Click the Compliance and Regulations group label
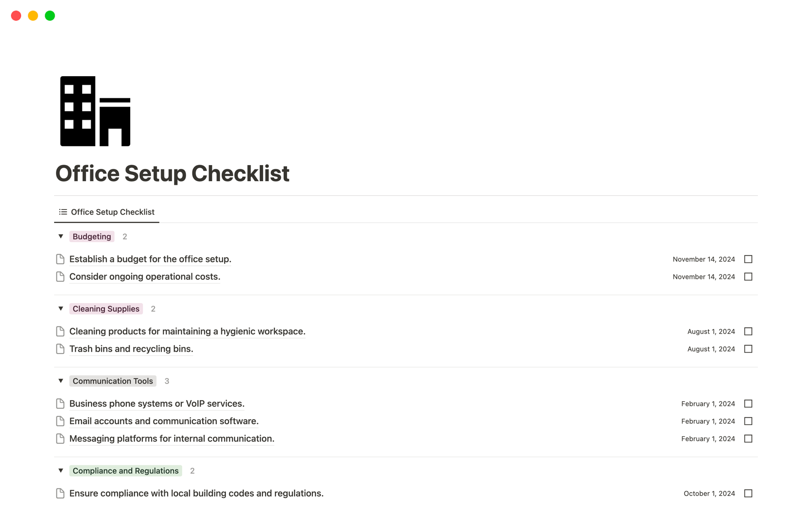 125,470
